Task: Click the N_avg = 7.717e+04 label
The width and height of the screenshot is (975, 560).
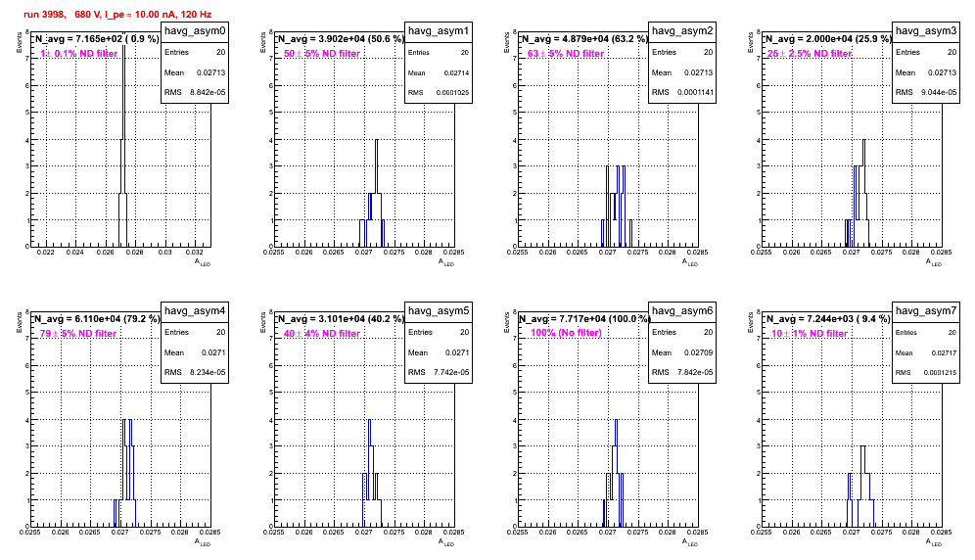Action: tap(584, 318)
